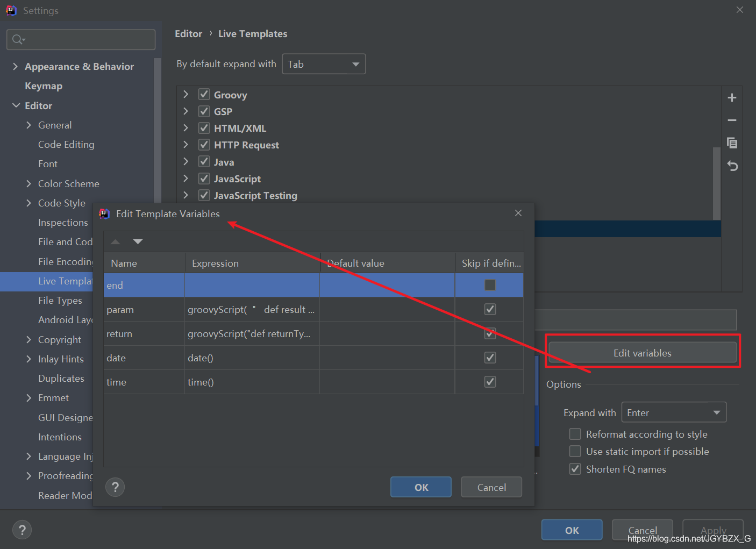Uncheck Skip if defined for param variable
Viewport: 756px width, 549px height.
(490, 309)
